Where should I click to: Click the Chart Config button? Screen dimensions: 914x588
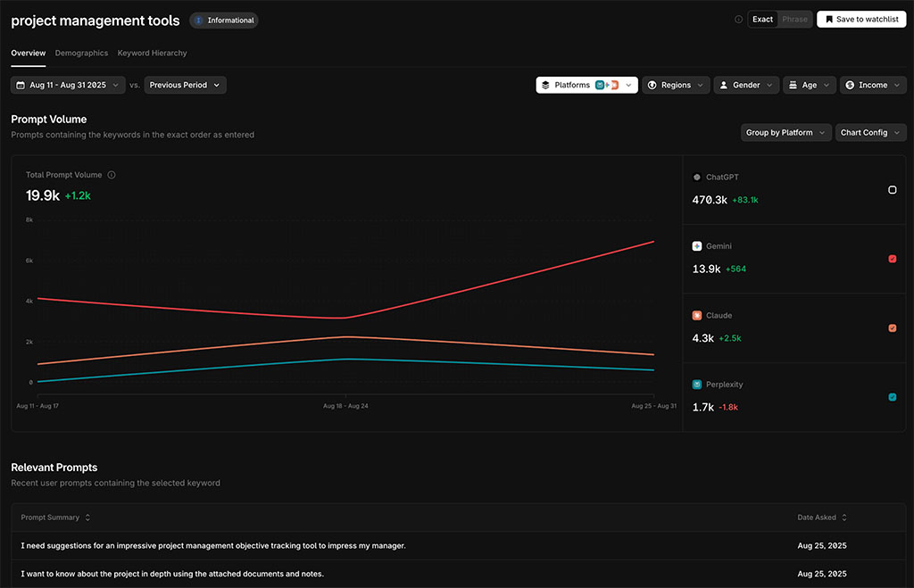(x=870, y=132)
